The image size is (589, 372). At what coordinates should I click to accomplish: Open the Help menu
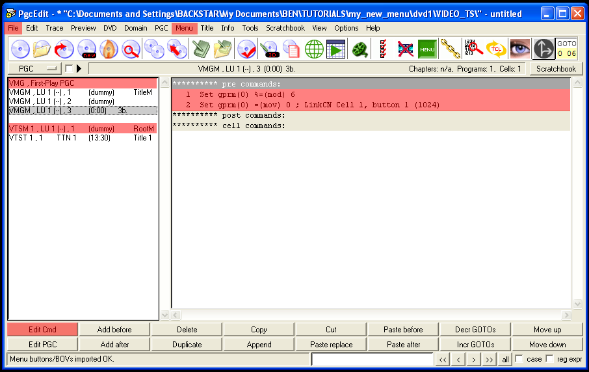click(x=373, y=28)
